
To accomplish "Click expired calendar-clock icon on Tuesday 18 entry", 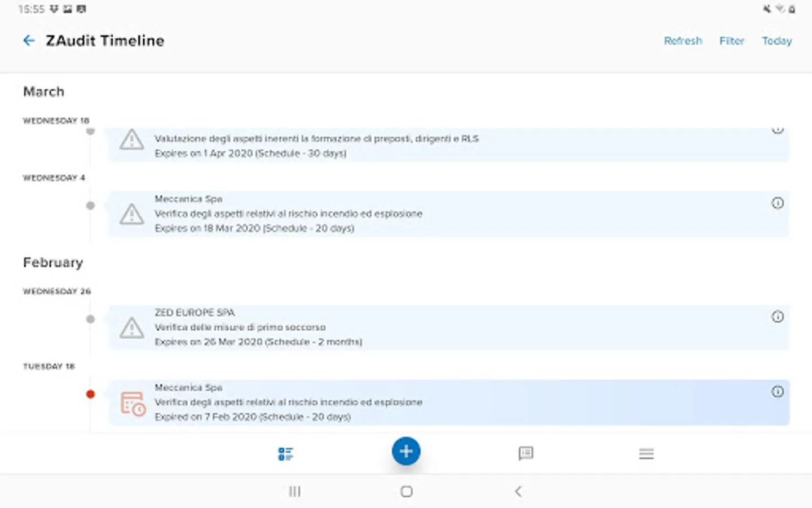I will 133,404.
